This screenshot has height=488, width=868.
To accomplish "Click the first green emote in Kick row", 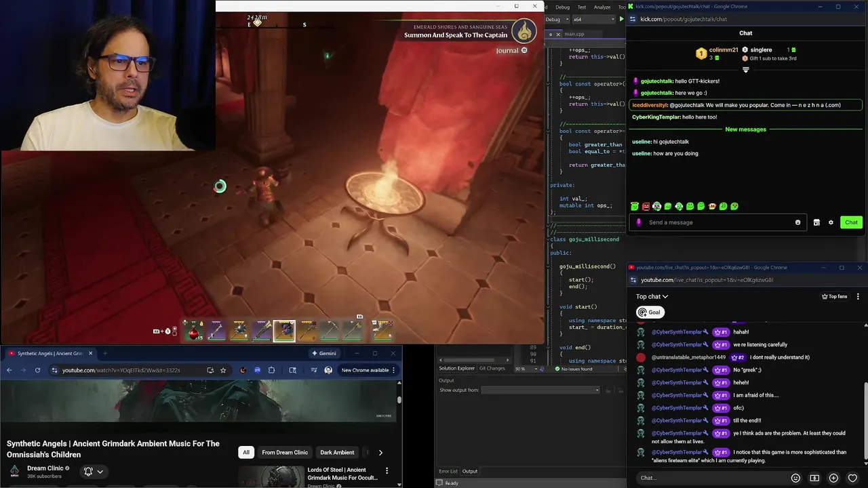I will [635, 206].
